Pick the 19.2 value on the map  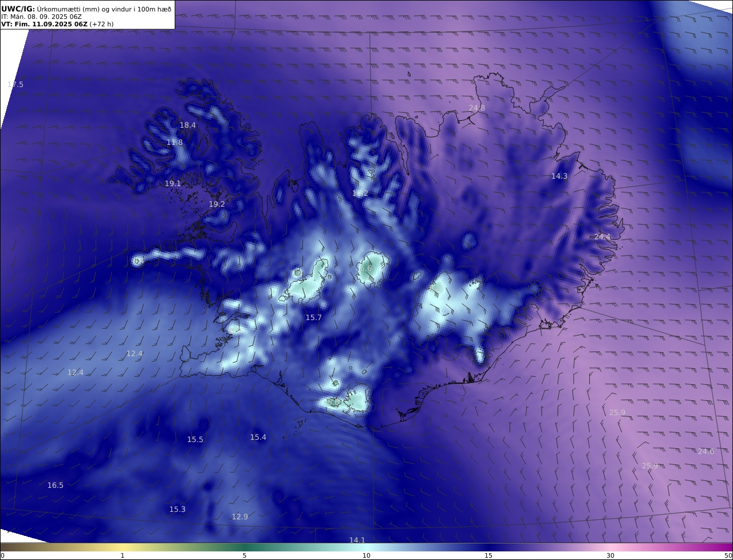[x=217, y=204]
